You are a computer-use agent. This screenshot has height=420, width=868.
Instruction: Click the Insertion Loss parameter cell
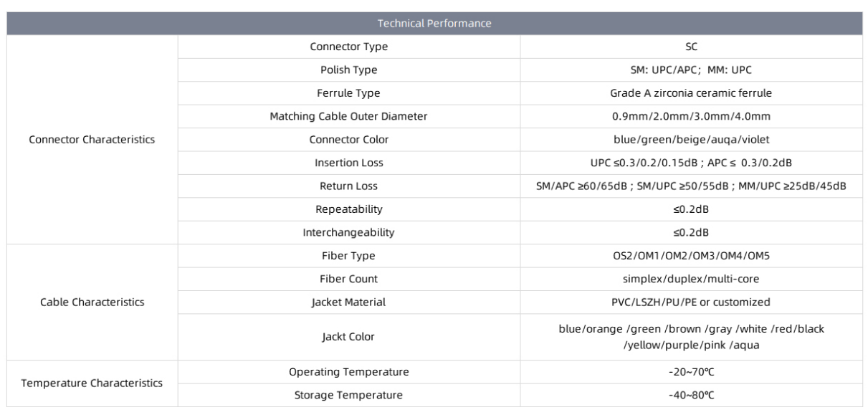[349, 163]
